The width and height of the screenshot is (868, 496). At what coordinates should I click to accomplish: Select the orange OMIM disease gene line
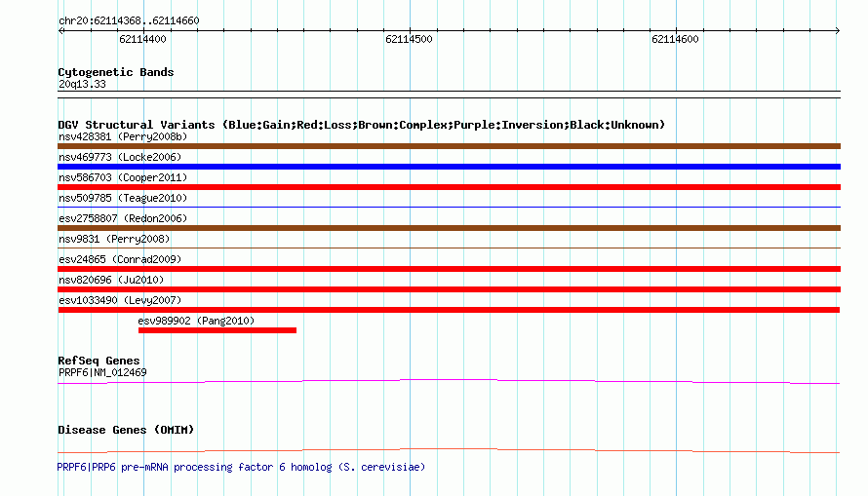tap(449, 450)
